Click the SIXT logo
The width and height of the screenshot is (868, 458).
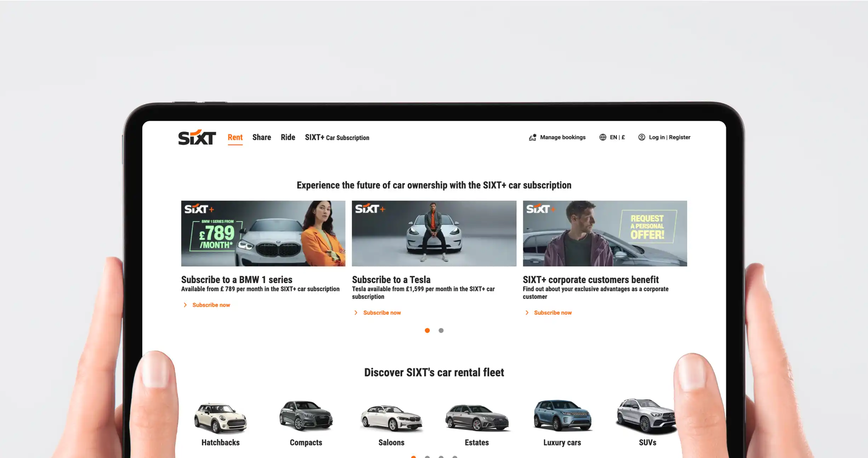(x=197, y=137)
